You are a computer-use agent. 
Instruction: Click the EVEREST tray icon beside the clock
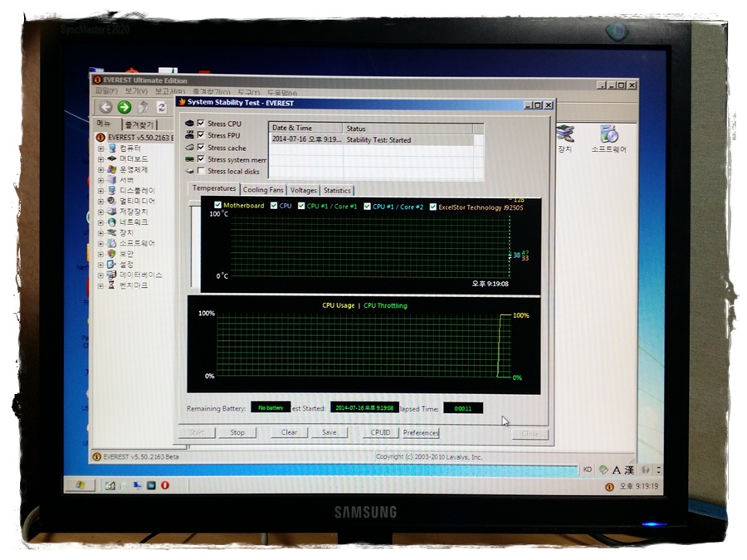click(x=609, y=487)
